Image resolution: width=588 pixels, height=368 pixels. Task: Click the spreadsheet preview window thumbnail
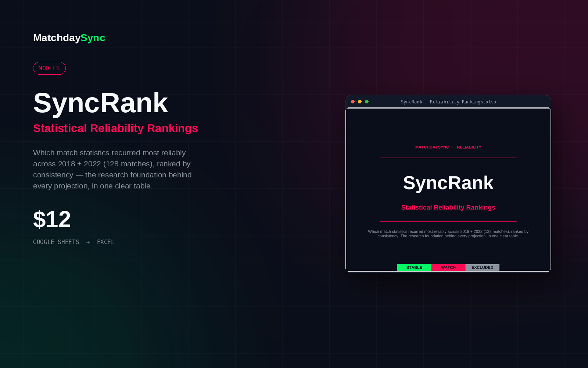[448, 184]
